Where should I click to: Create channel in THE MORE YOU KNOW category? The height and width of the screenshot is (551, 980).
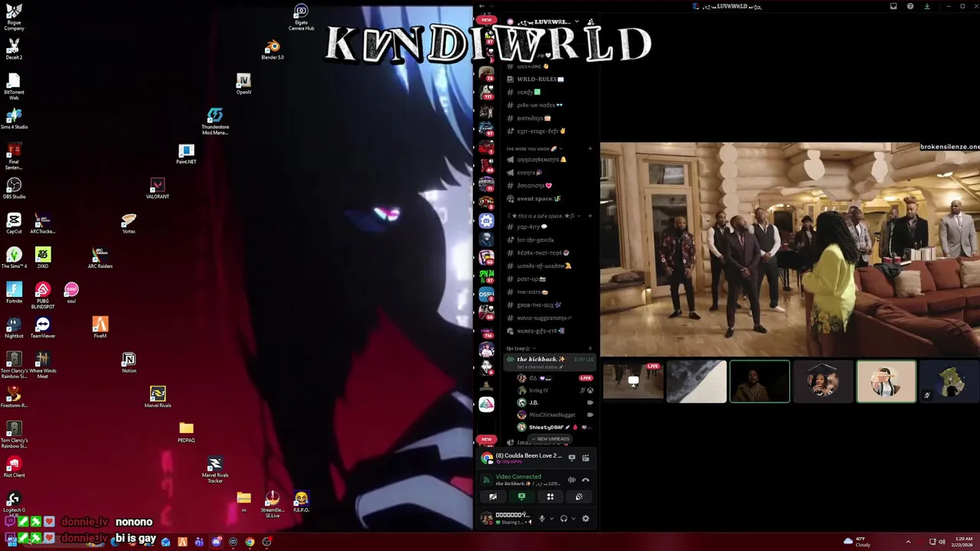(x=590, y=149)
